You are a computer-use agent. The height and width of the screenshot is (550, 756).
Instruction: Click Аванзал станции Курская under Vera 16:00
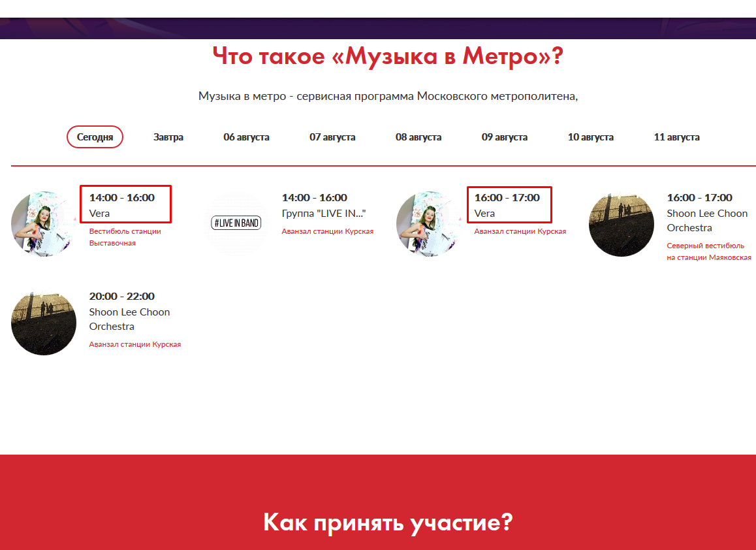520,231
